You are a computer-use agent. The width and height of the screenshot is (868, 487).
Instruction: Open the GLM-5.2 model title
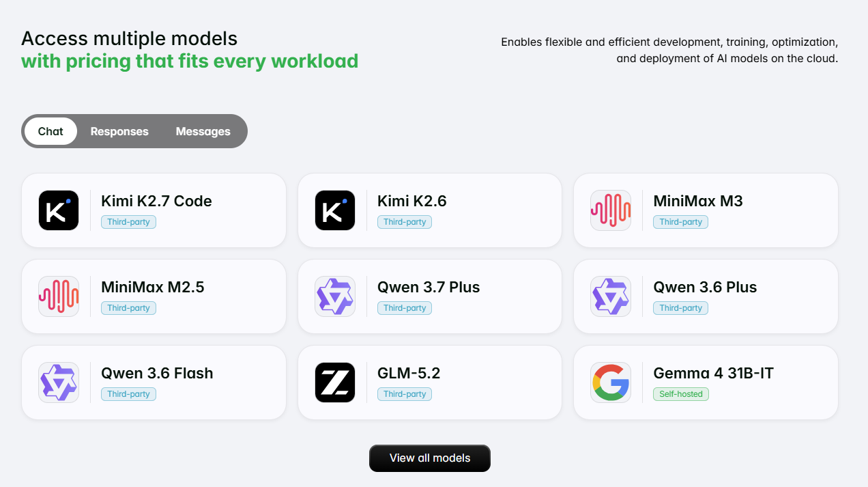409,374
